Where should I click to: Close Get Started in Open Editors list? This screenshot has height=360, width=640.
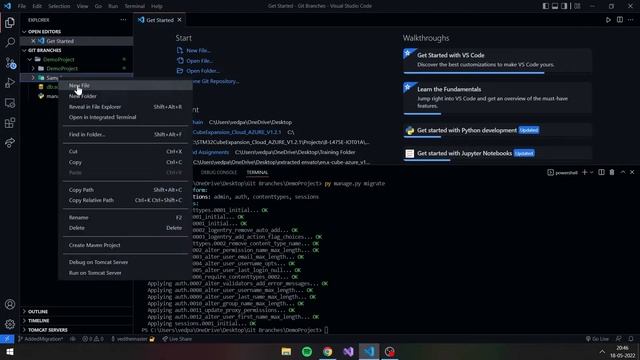(x=33, y=41)
